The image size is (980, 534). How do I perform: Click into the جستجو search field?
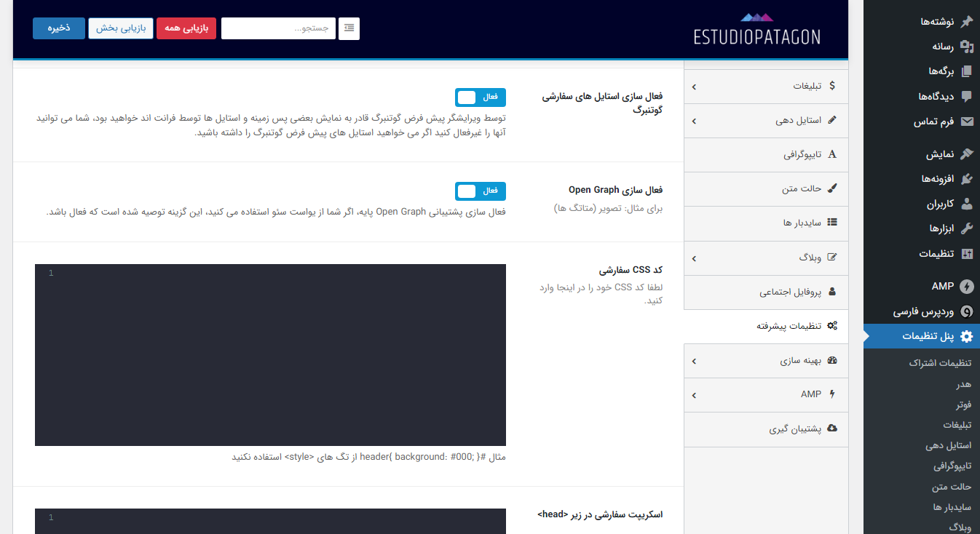pos(278,28)
